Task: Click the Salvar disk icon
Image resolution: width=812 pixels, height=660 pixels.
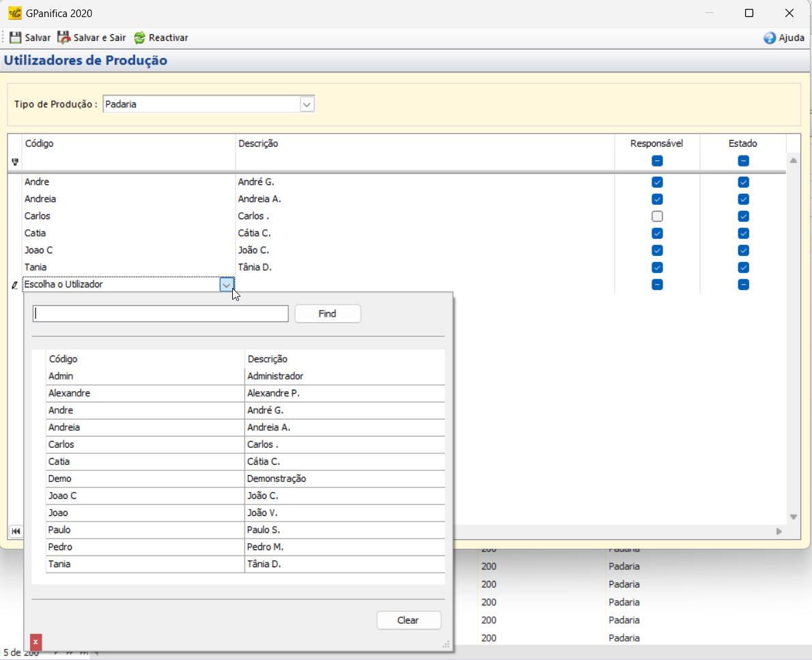Action: [x=16, y=38]
